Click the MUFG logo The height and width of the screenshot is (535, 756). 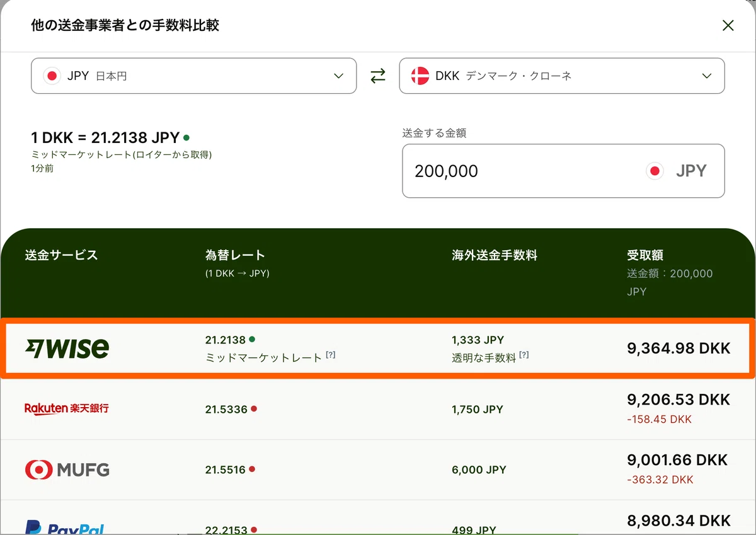pyautogui.click(x=67, y=469)
